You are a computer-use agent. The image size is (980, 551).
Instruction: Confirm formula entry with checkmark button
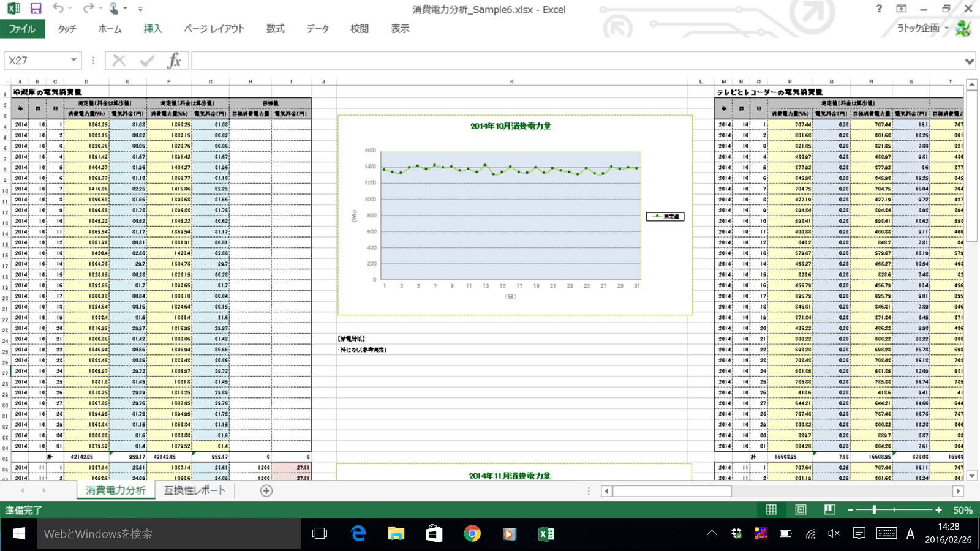tap(147, 60)
